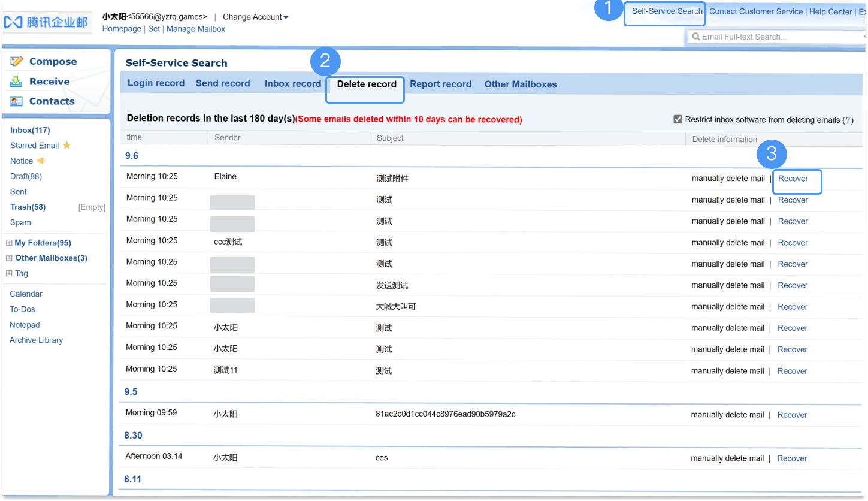Viewport: 868px width, 501px height.
Task: Click the Contacts card icon
Action: (17, 101)
